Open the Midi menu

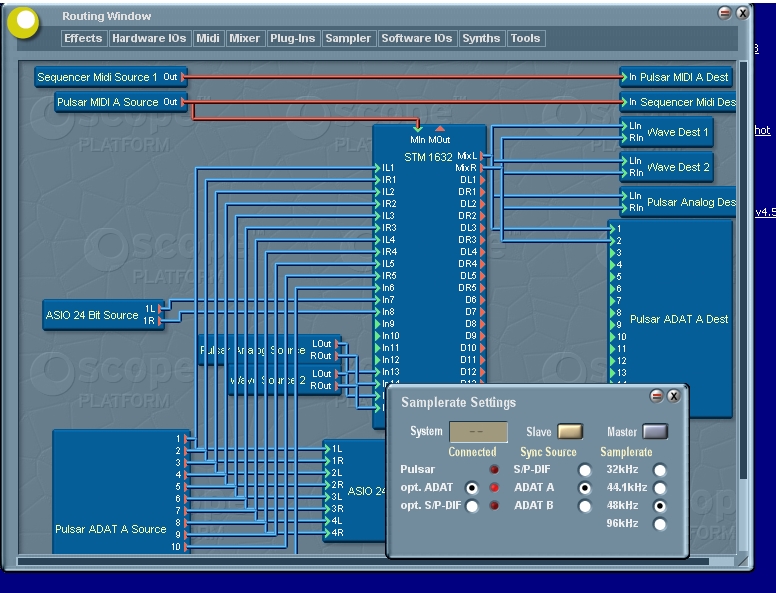pyautogui.click(x=208, y=39)
